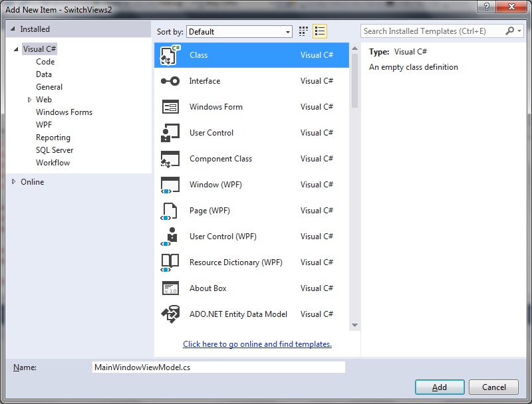Click the "An empty class definition" description
Image resolution: width=532 pixels, height=404 pixels.
[x=413, y=67]
